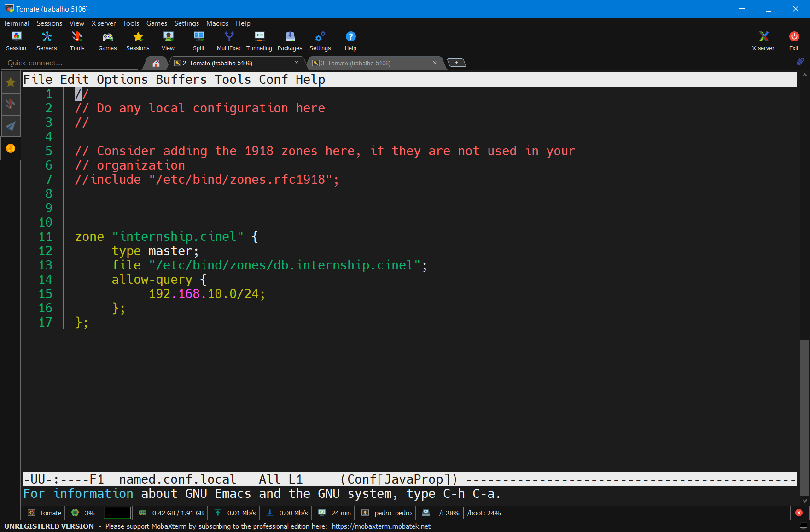Open MobaXterm Settings from the toolbar

[320, 41]
